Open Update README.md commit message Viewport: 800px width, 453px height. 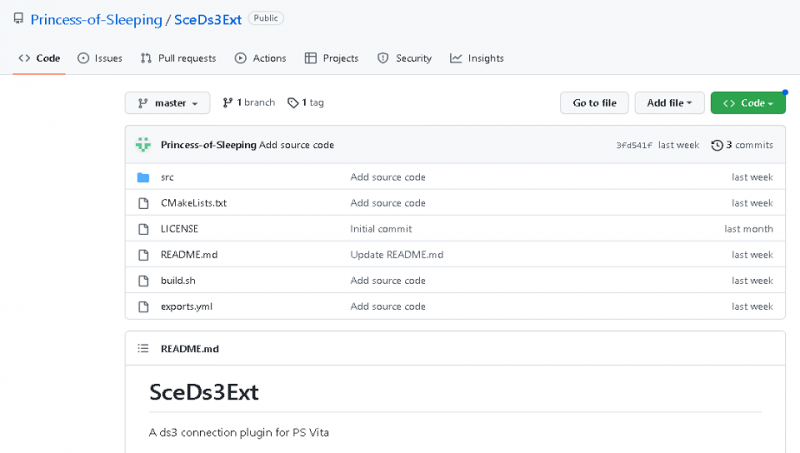tap(397, 255)
